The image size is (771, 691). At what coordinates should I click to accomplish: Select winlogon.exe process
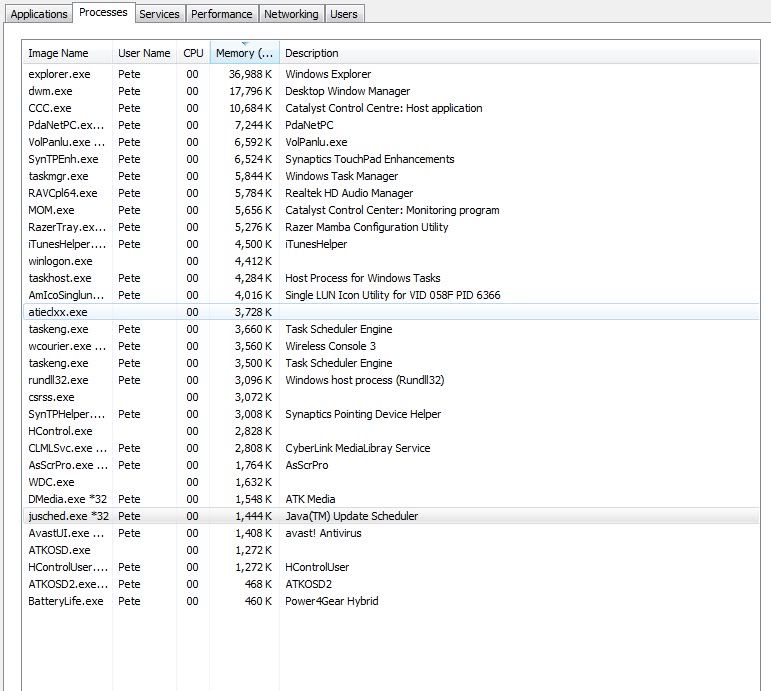(391, 261)
